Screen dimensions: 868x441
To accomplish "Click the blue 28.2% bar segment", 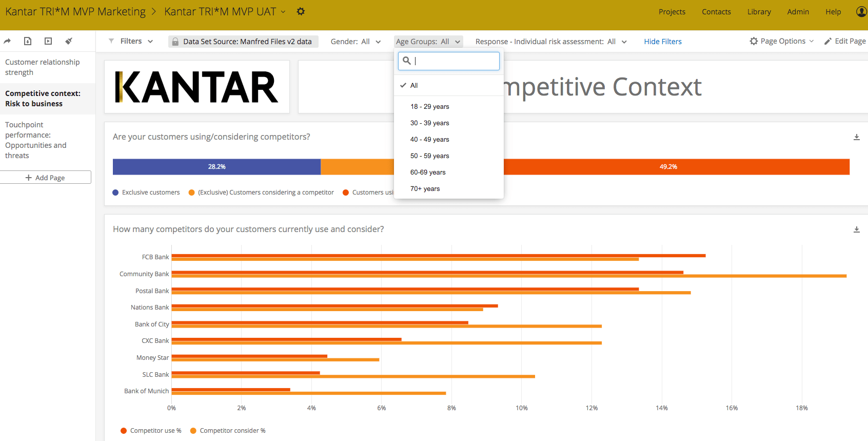I will point(216,167).
